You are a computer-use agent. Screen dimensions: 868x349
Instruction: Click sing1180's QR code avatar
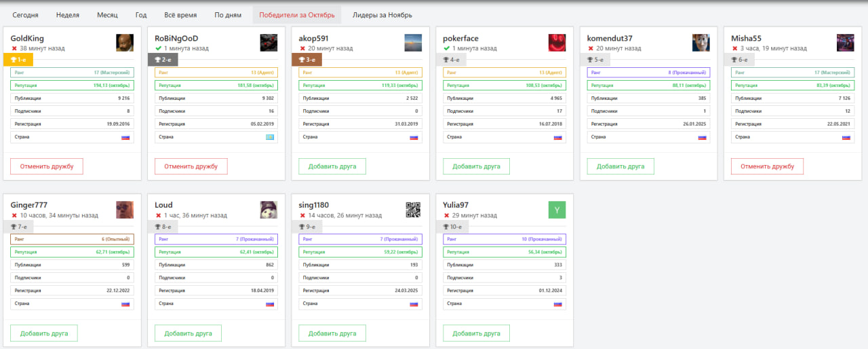point(413,210)
